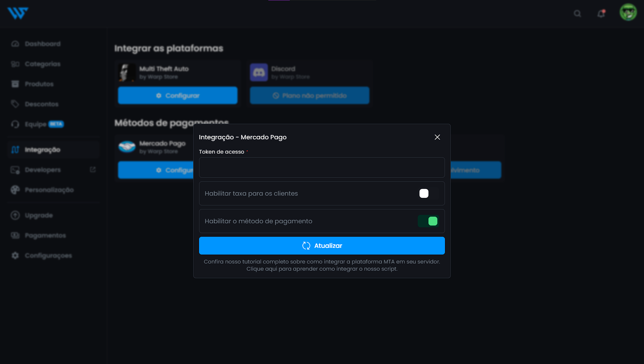
Task: Click the BETA badge next to Equipe
Action: tap(56, 124)
